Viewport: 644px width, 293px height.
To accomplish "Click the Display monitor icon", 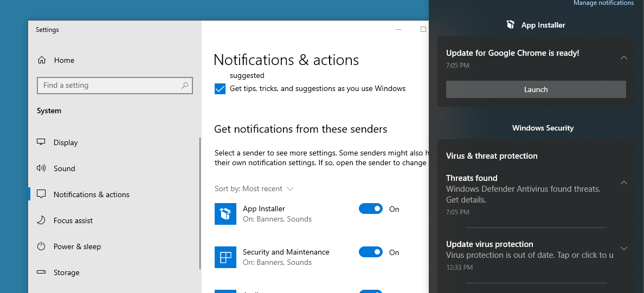I will tap(41, 142).
